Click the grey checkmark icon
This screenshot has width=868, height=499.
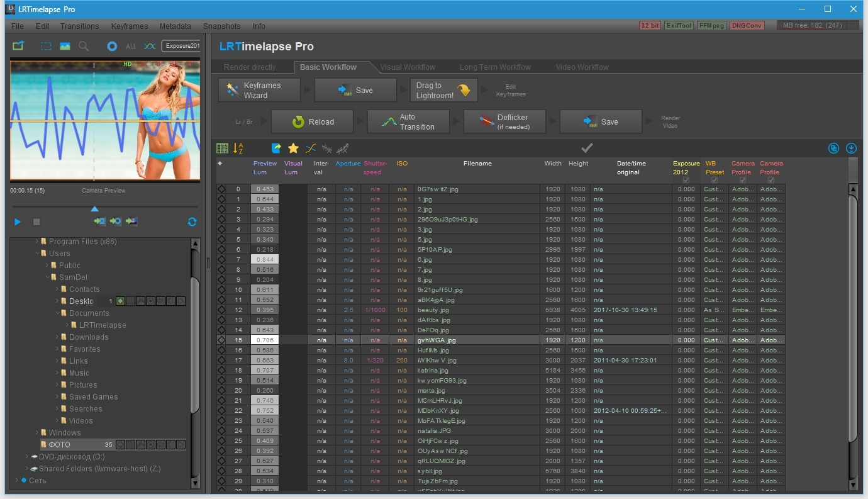click(x=587, y=148)
